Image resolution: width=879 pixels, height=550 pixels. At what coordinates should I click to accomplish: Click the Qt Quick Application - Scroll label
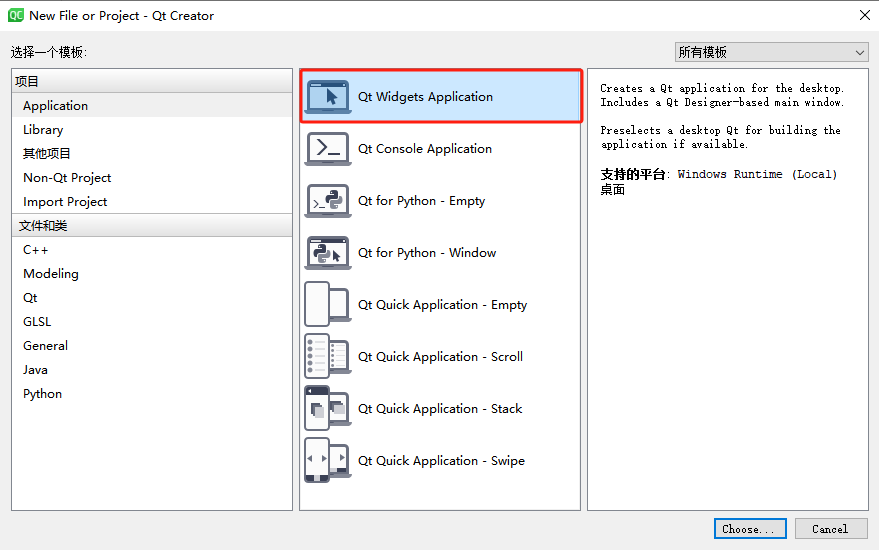coord(441,357)
